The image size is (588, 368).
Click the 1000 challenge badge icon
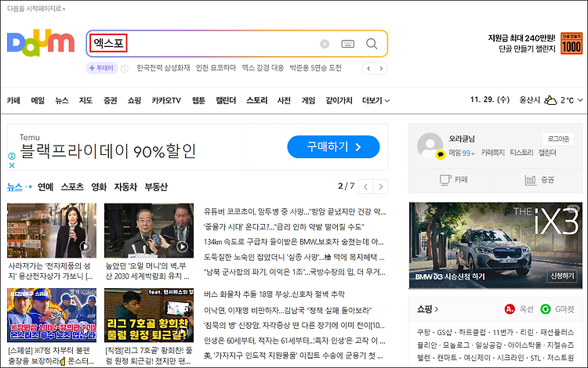[x=572, y=43]
